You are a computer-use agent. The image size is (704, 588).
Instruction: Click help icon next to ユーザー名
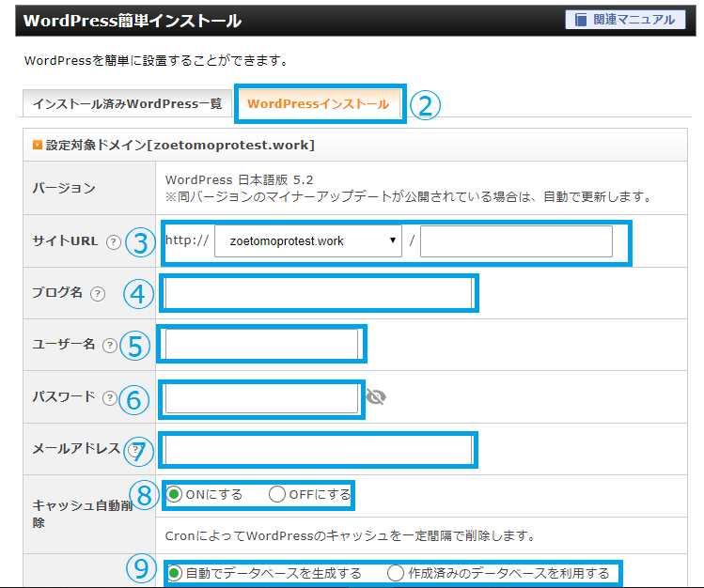(110, 346)
